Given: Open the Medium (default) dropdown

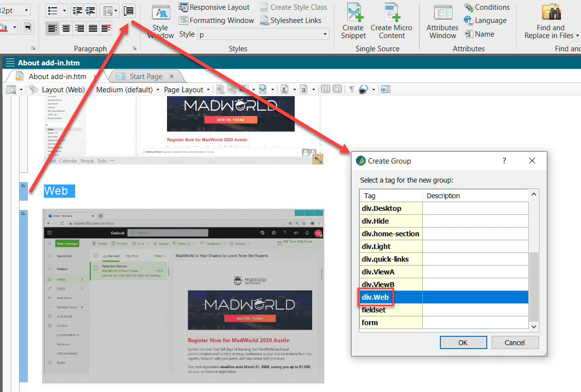Looking at the screenshot, I should (127, 90).
